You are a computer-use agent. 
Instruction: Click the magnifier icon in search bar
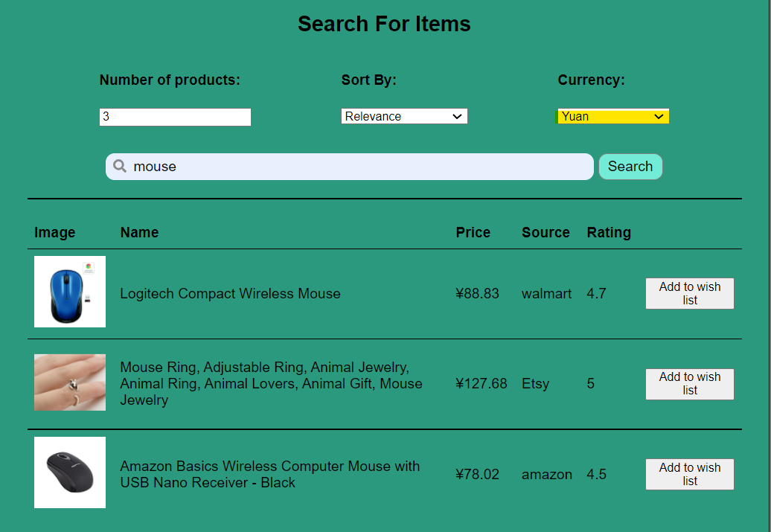(120, 166)
